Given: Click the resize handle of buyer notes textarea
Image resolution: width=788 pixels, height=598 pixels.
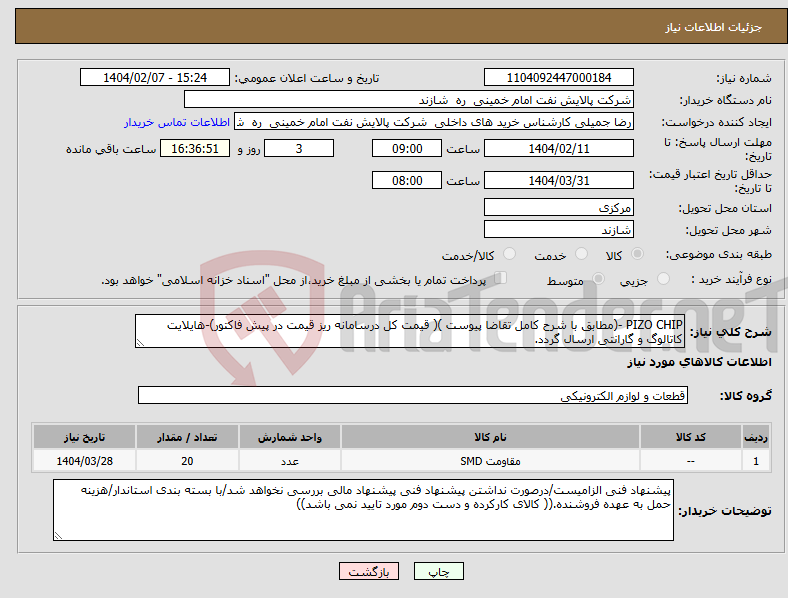Looking at the screenshot, I should click(58, 536).
